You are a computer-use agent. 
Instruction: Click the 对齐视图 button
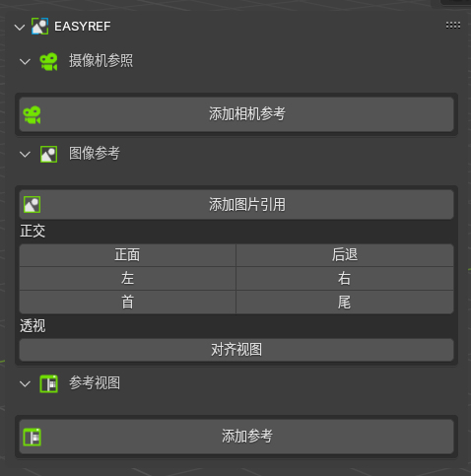[236, 350]
